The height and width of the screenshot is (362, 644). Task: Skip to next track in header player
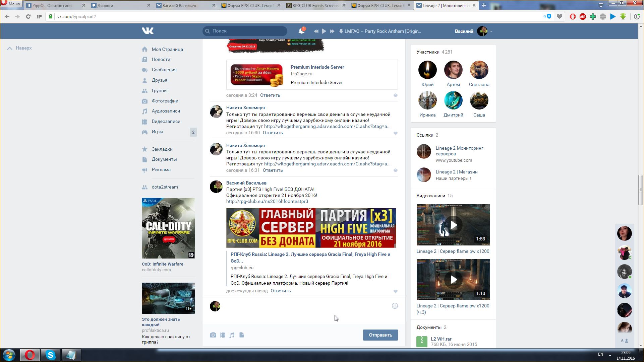(x=332, y=31)
